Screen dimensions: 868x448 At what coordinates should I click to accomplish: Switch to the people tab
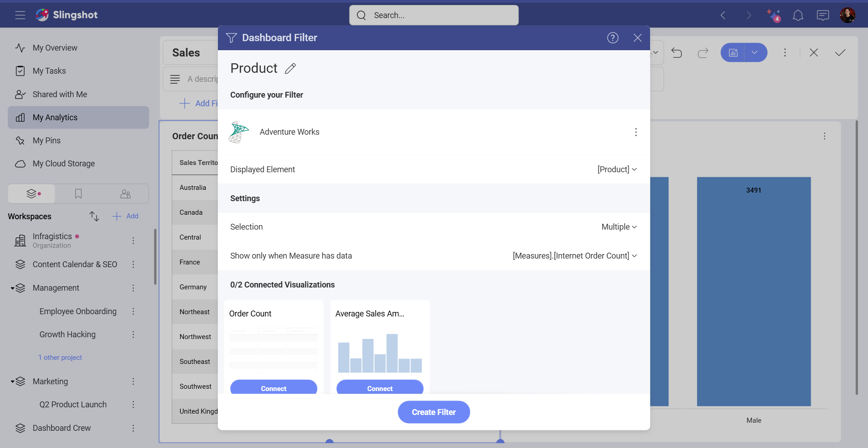[125, 194]
